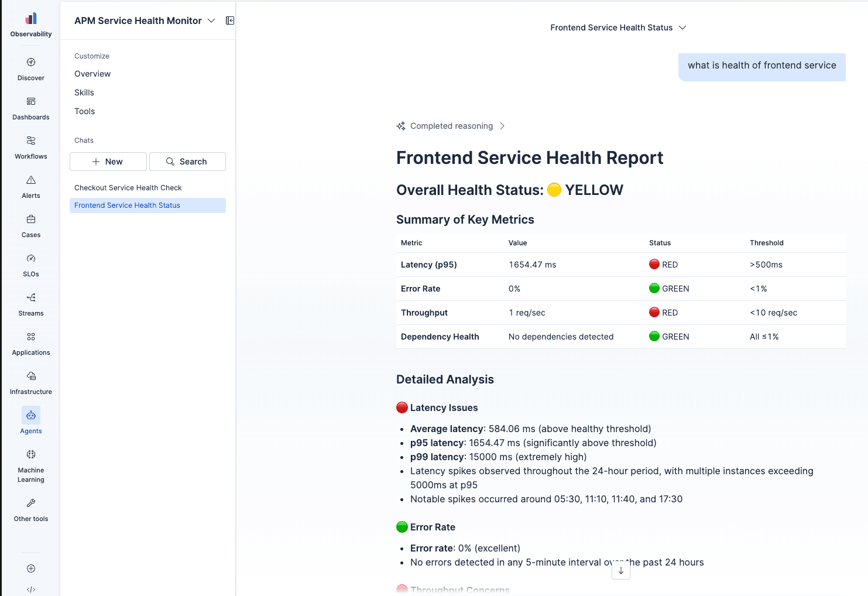This screenshot has height=596, width=868.
Task: Open Streams in the sidebar
Action: pyautogui.click(x=31, y=304)
